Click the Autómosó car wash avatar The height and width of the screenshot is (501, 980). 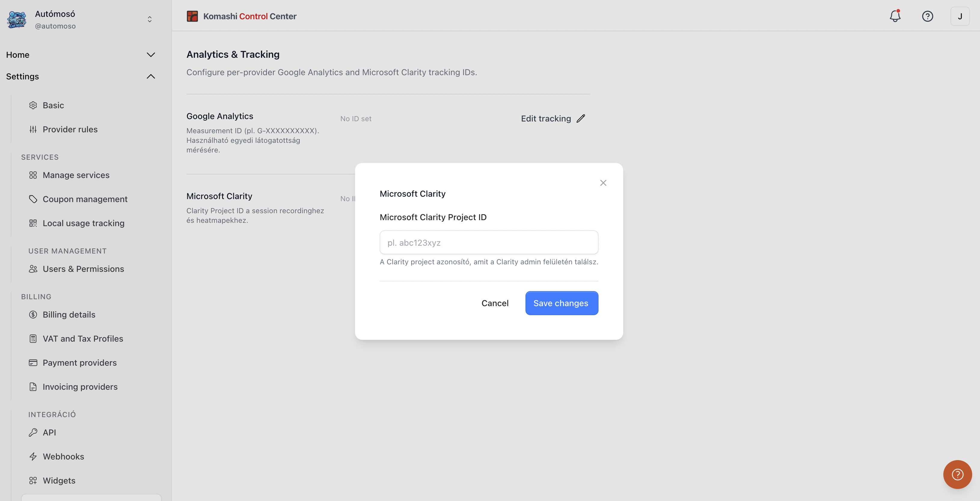coord(16,20)
